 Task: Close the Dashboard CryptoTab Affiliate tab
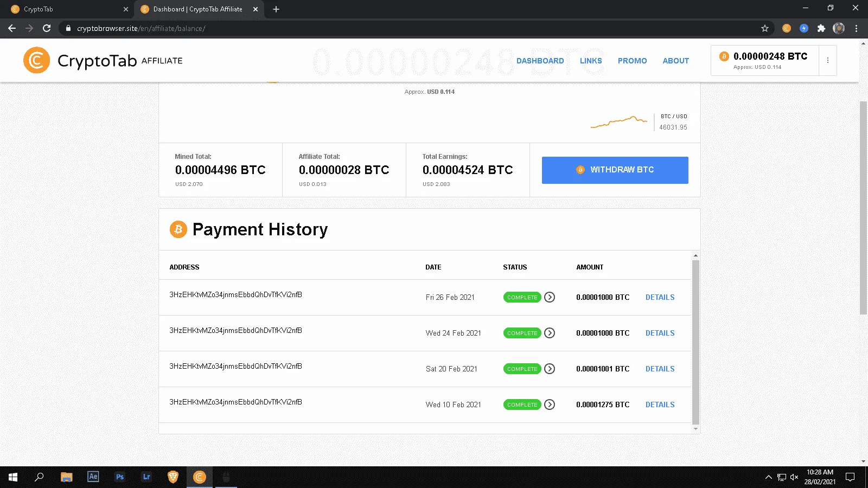256,9
